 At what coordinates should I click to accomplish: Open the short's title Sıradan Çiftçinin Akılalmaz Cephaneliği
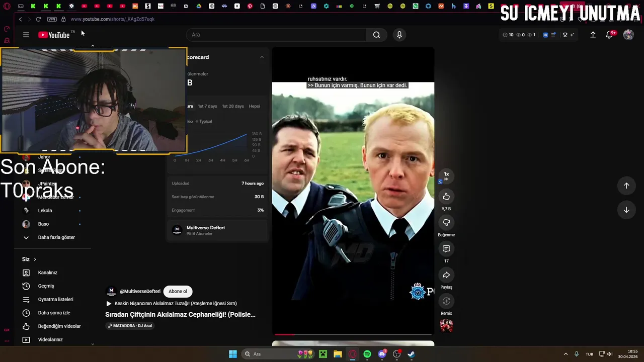point(180,315)
